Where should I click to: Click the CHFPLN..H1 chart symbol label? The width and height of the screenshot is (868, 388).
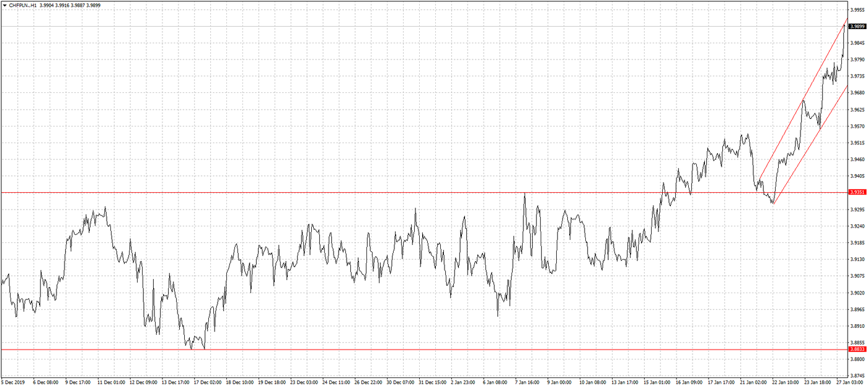[23, 5]
